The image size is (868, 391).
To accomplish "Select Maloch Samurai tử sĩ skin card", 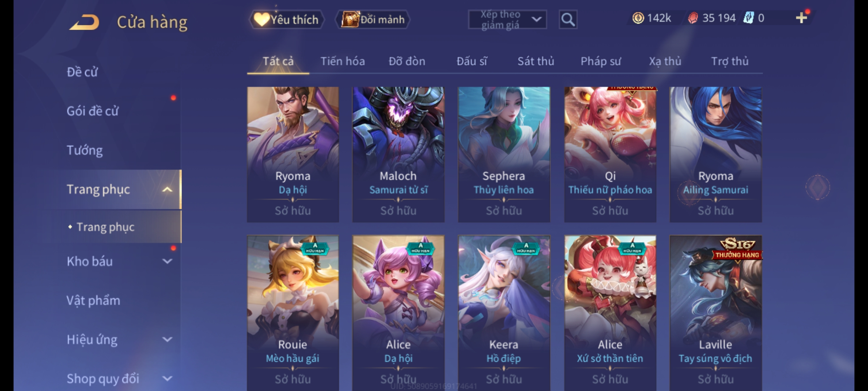I will 398,154.
